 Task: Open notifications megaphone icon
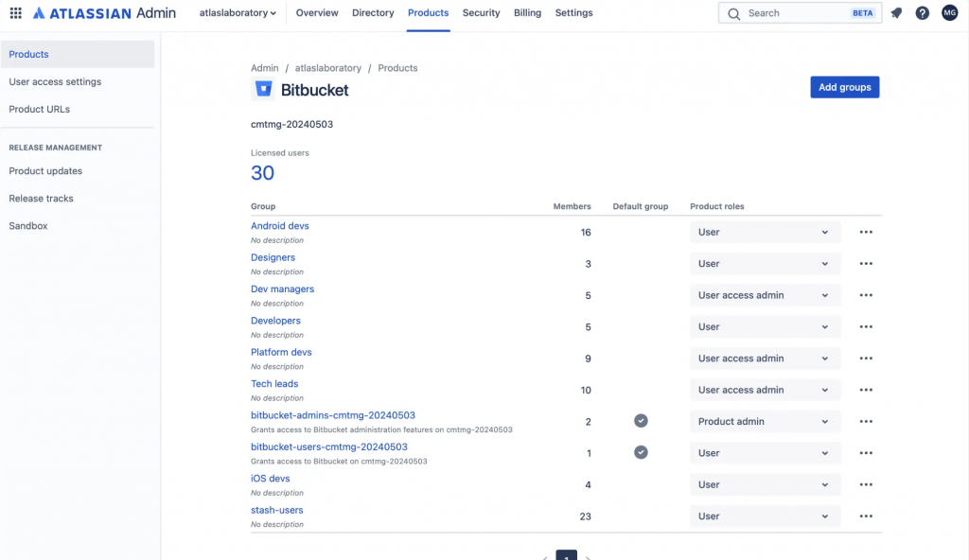(896, 13)
